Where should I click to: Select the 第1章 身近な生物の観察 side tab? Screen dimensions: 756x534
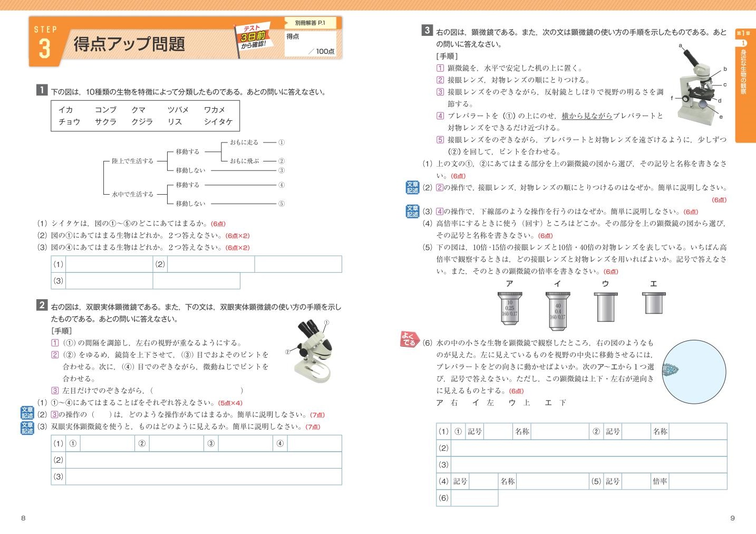point(744,85)
